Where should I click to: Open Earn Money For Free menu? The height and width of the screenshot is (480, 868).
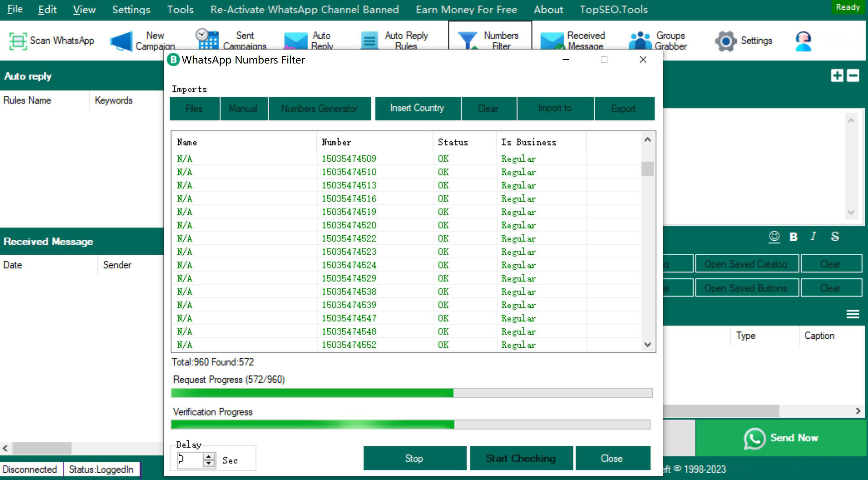pos(466,9)
